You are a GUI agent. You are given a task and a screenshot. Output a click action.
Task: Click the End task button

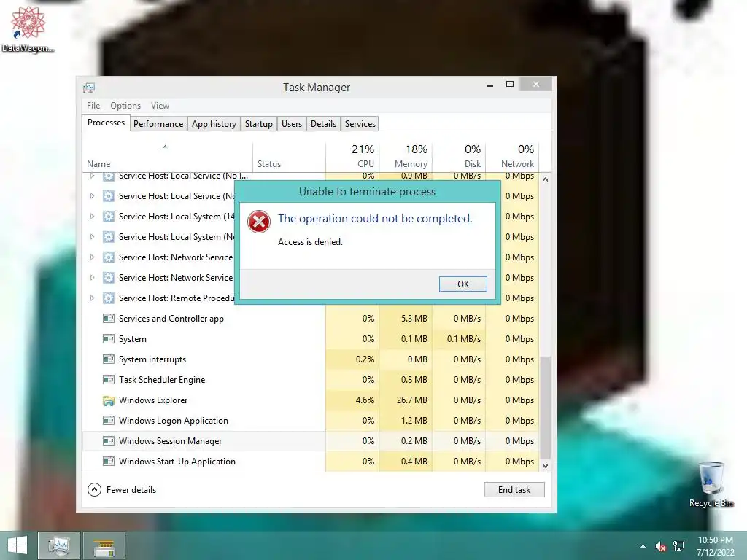(x=514, y=489)
